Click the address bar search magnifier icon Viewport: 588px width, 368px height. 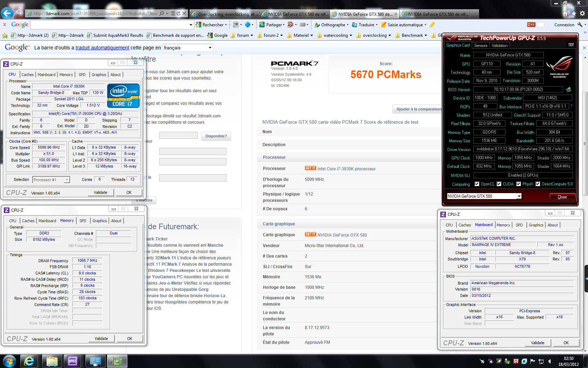coord(162,13)
